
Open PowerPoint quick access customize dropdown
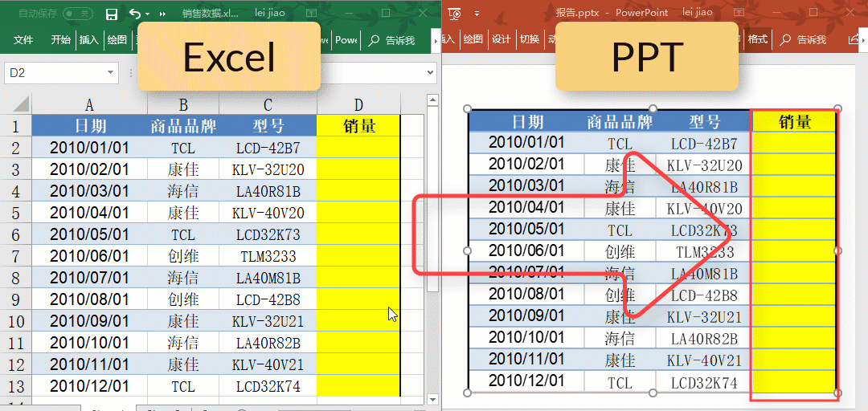point(477,14)
